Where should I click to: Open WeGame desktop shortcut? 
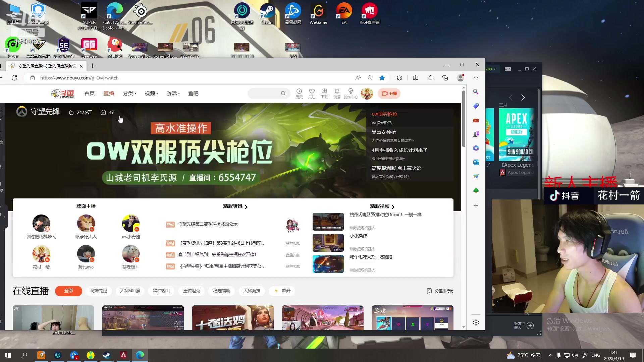coord(318,14)
